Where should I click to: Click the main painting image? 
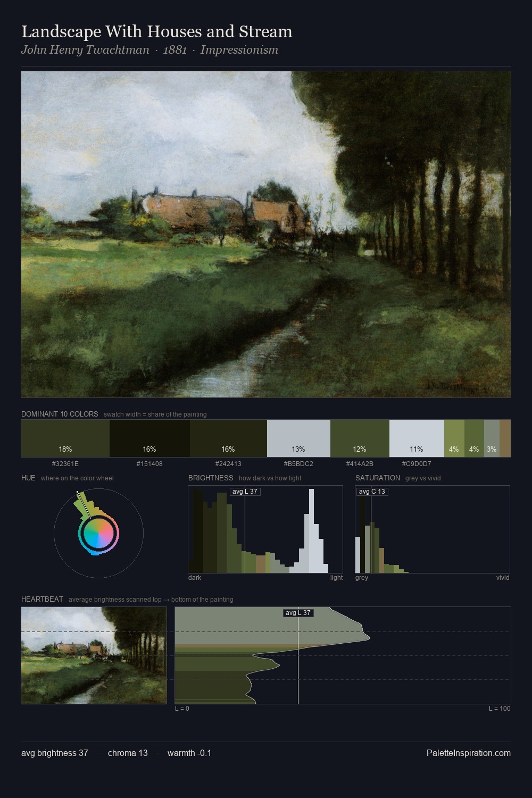[266, 234]
